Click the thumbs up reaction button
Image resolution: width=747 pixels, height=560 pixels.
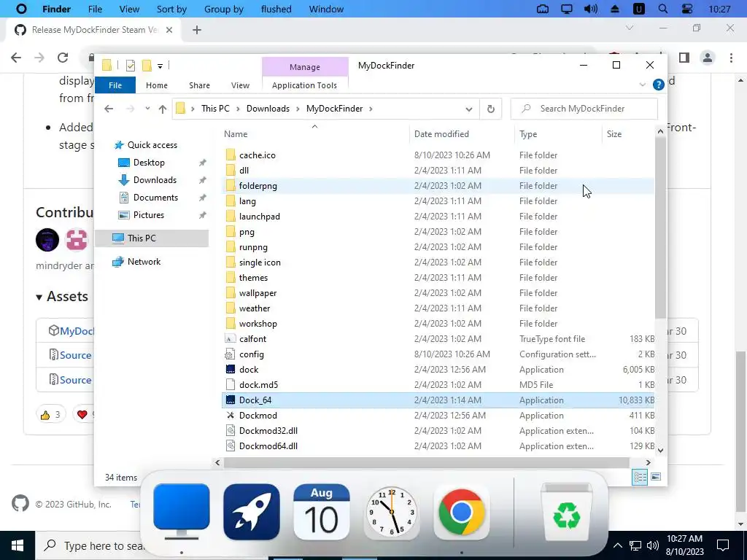click(x=50, y=415)
